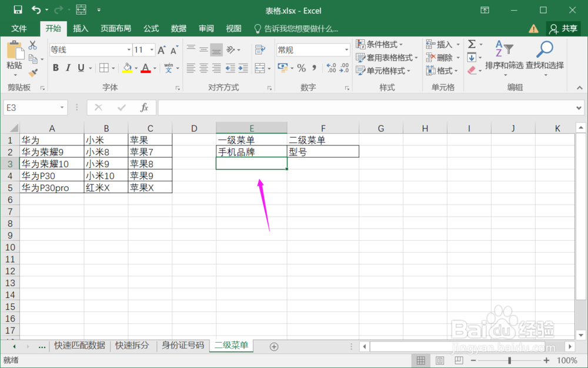Screen dimensions: 588x368
Task: Click the Insert Function fx icon
Action: coord(144,108)
